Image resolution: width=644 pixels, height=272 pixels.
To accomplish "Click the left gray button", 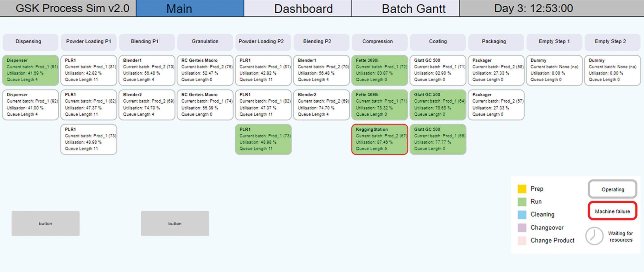I will [46, 224].
